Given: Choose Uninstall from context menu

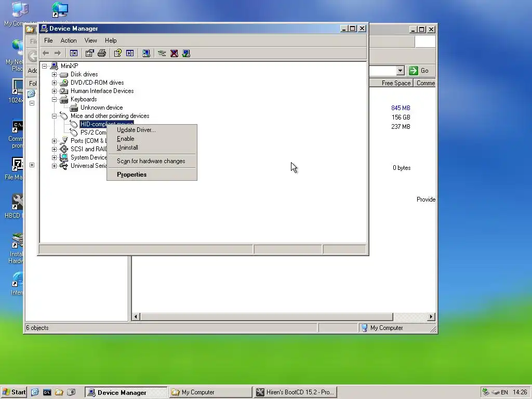Looking at the screenshot, I should 152,148.
